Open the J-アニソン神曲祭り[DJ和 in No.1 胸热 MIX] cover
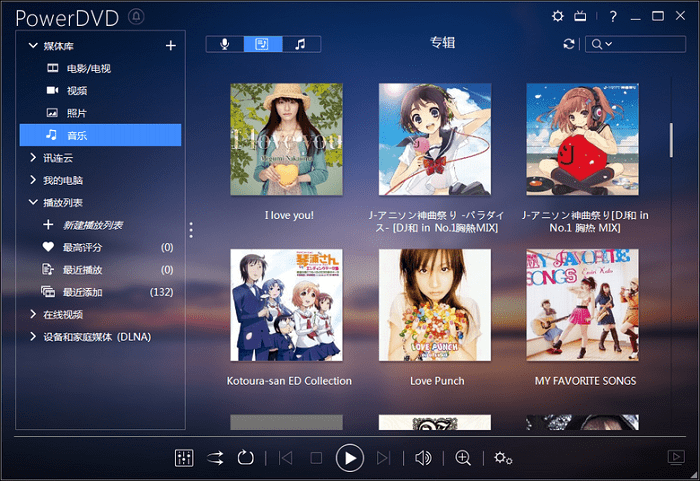Viewport: 700px width, 481px height. tap(583, 139)
